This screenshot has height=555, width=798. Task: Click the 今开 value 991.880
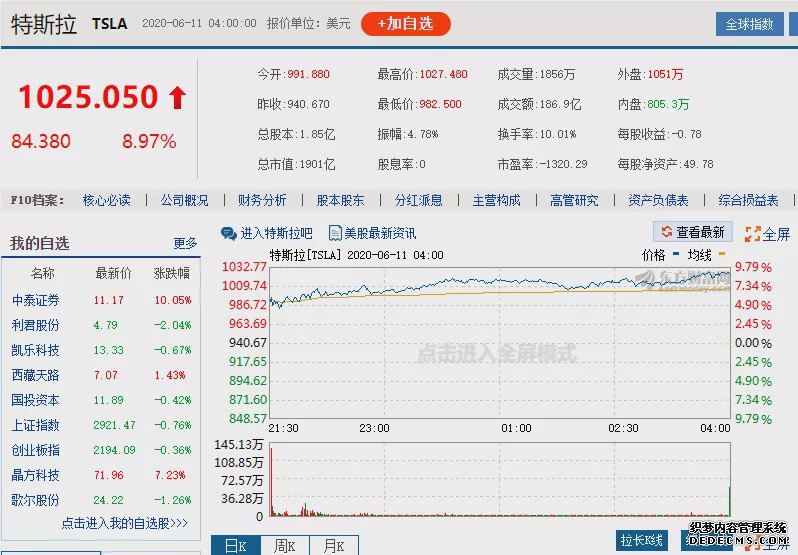tap(308, 74)
